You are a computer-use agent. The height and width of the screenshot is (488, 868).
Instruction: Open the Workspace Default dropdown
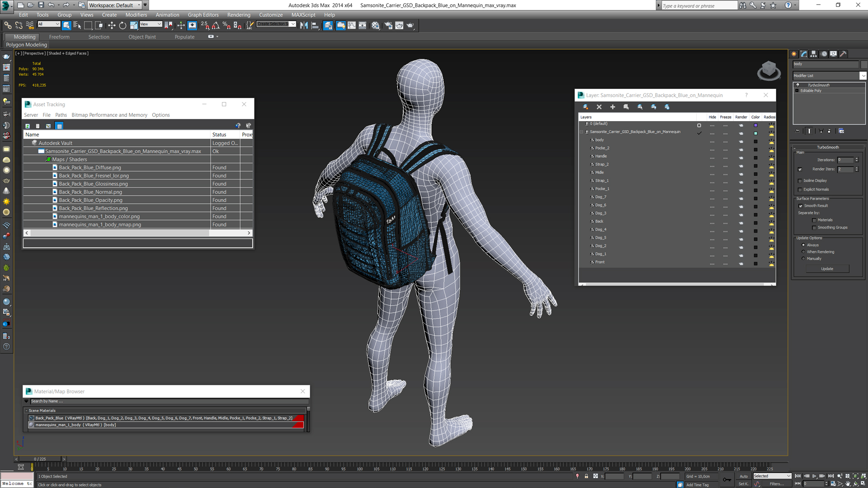[114, 5]
